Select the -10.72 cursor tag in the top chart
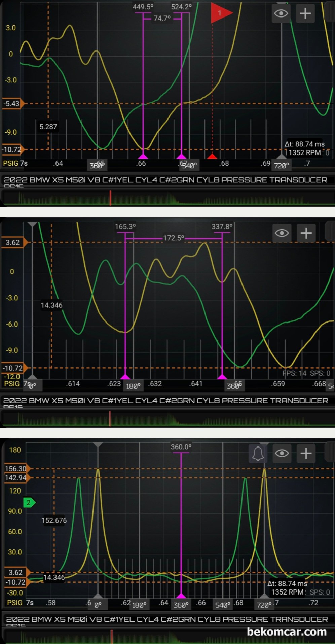 tap(13, 149)
